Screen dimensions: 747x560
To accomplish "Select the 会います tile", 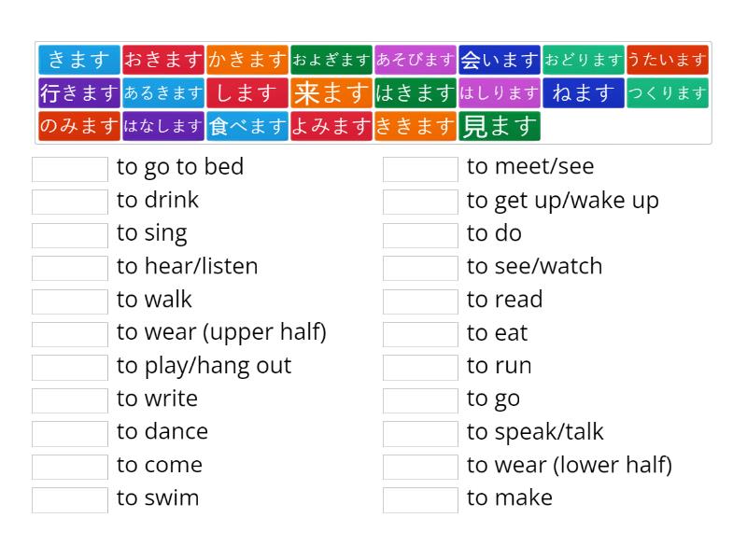I will 500,61.
